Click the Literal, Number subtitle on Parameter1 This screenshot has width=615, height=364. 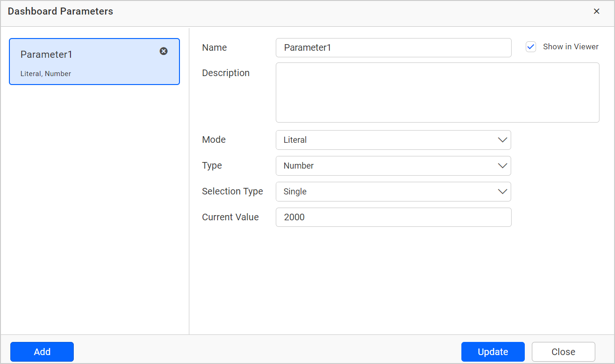[x=46, y=73]
